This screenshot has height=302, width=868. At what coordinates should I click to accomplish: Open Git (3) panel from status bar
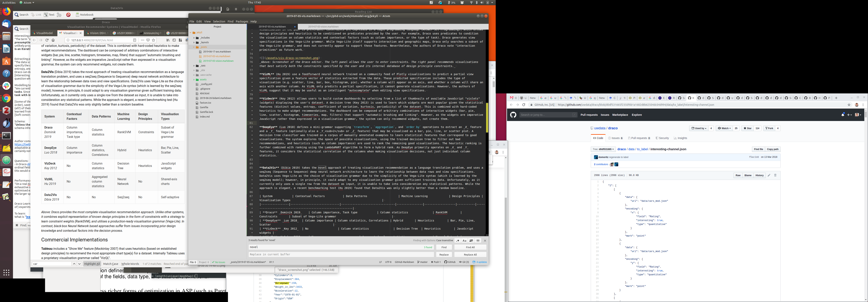tap(464, 262)
